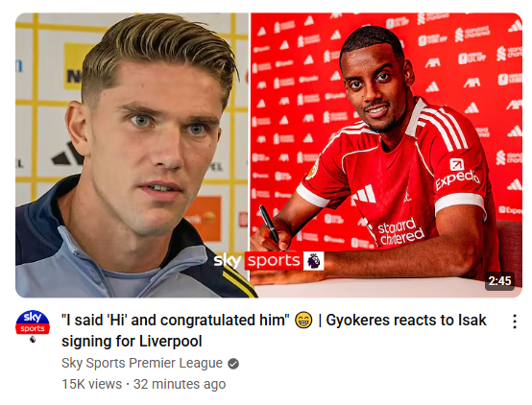Click "signing for Liverpool" title line

(132, 342)
